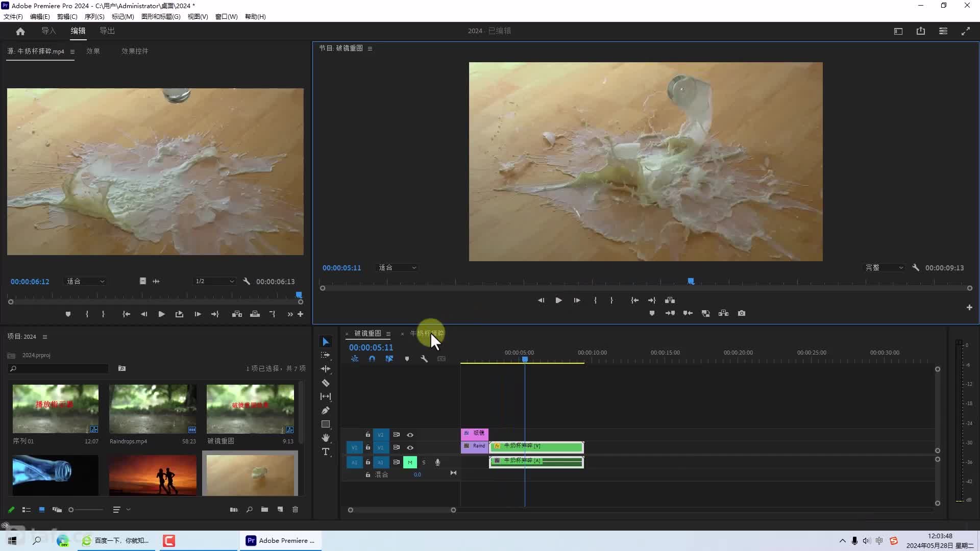Click Home icon in top bar

[20, 31]
